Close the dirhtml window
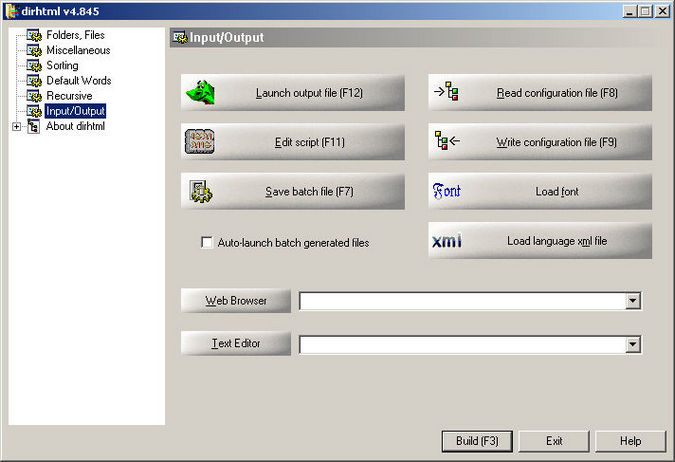The image size is (675, 462). click(662, 11)
